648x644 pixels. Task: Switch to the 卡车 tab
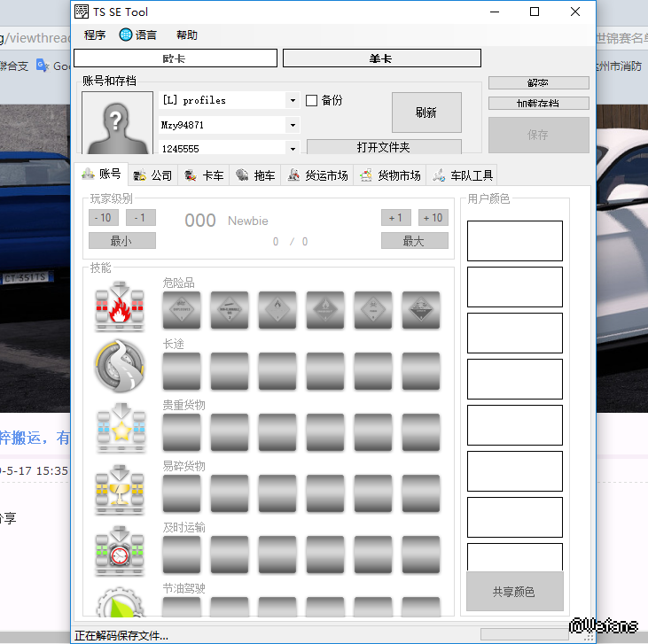pos(204,175)
